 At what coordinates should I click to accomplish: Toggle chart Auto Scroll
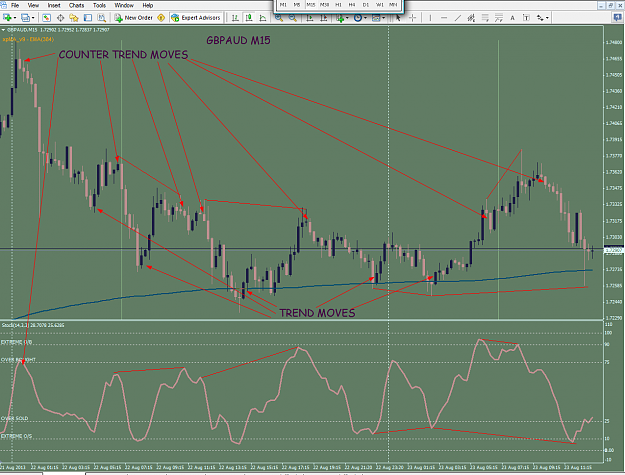(310, 18)
